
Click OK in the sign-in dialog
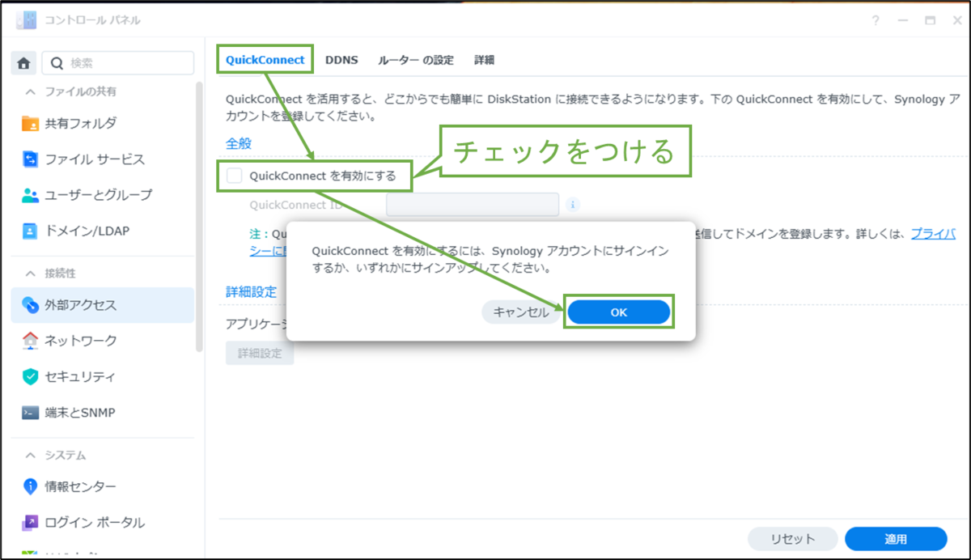pos(619,313)
